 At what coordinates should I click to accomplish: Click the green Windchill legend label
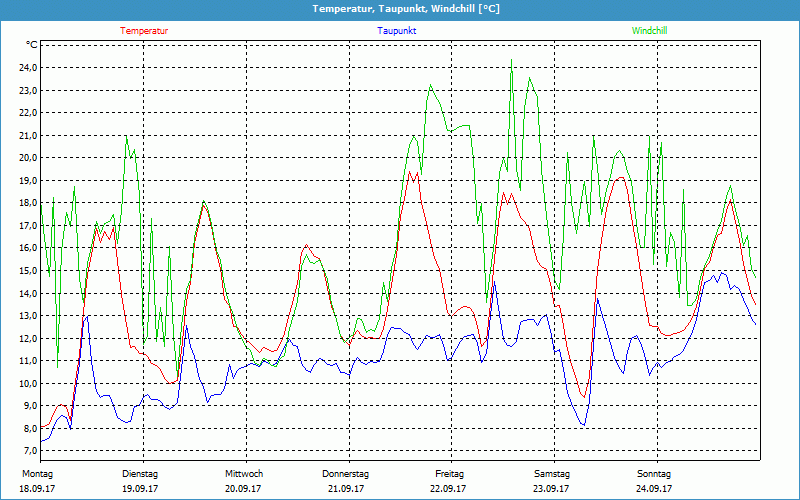[x=649, y=31]
